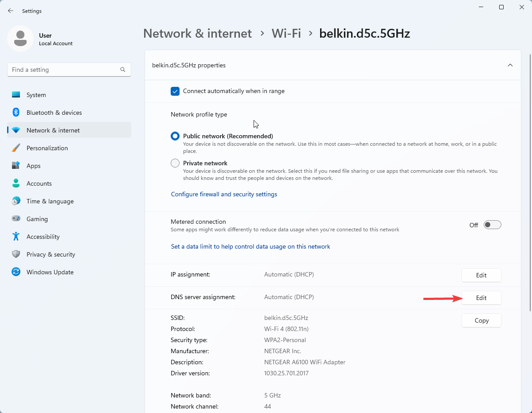Copy the network properties with the Copy button

481,320
